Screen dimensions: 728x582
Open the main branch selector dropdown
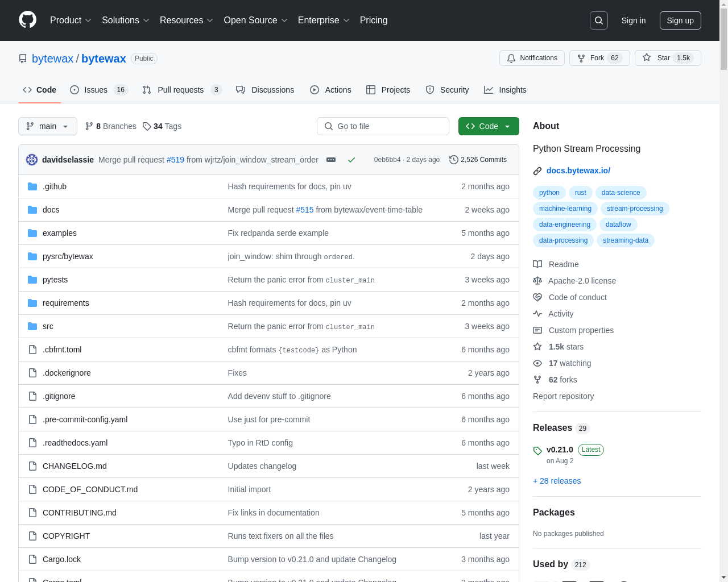pos(48,126)
